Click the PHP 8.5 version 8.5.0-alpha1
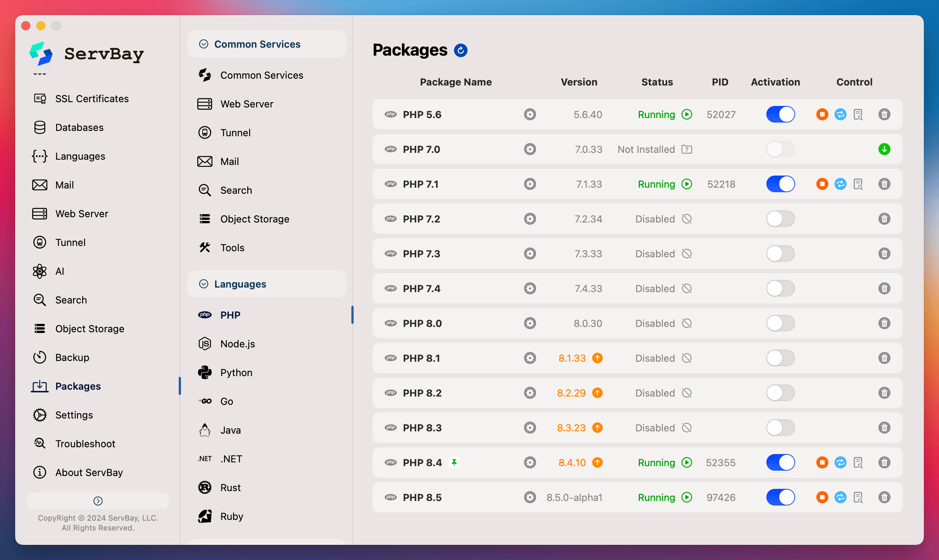939x560 pixels. 574,498
